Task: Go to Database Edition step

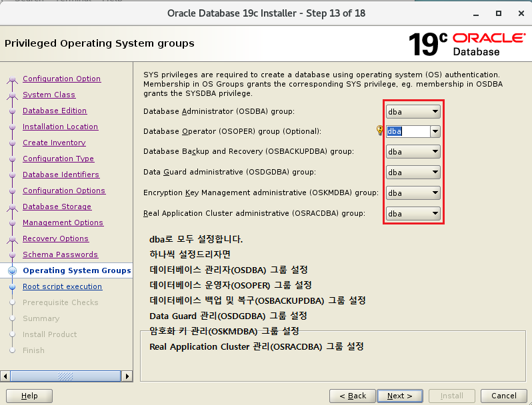Action: point(55,111)
